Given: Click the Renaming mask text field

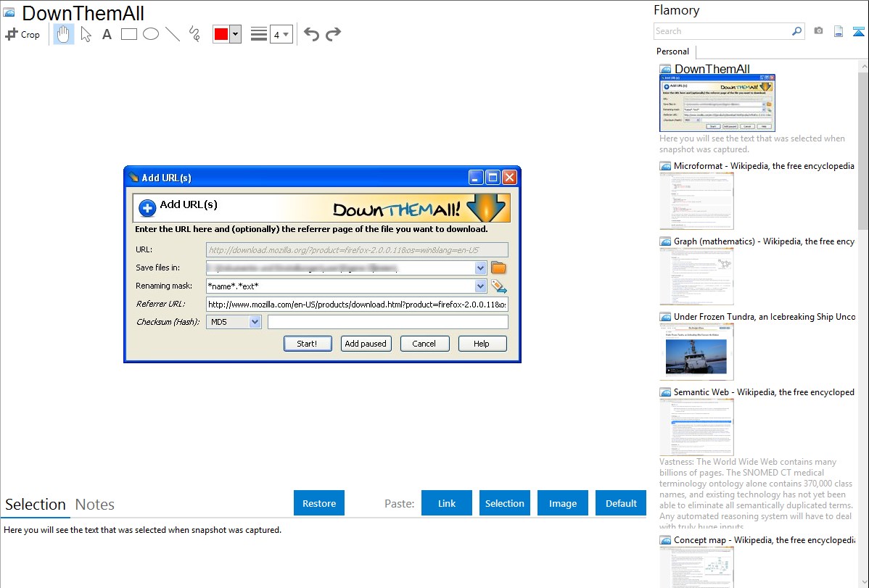Looking at the screenshot, I should [x=340, y=286].
